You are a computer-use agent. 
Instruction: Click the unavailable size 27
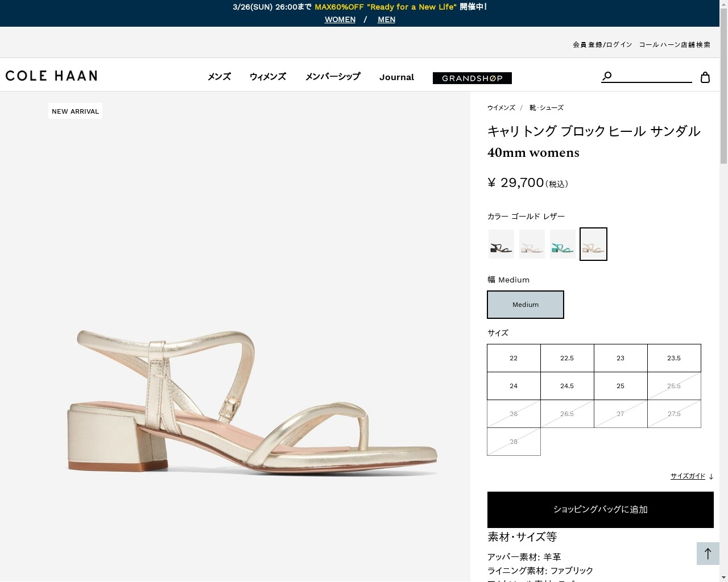pyautogui.click(x=621, y=414)
